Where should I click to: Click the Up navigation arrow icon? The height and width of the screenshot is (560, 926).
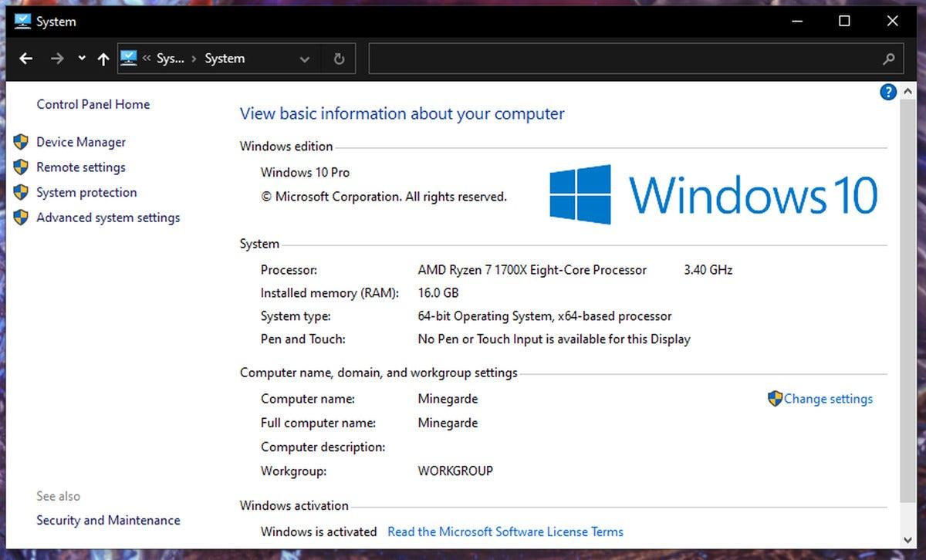(x=103, y=58)
